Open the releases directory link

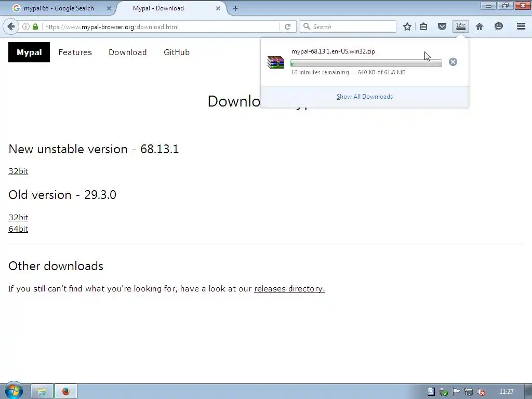click(289, 288)
